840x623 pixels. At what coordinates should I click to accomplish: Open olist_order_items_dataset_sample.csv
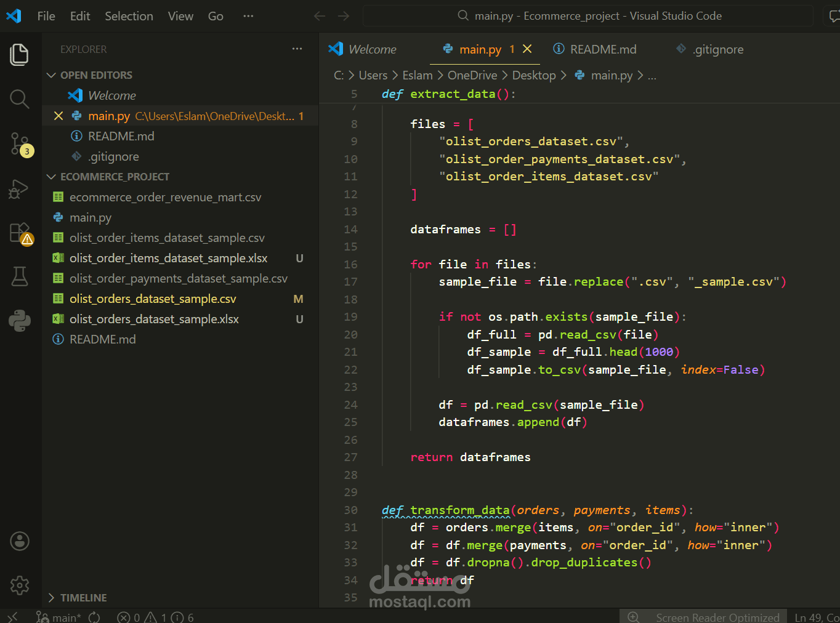pos(180,238)
